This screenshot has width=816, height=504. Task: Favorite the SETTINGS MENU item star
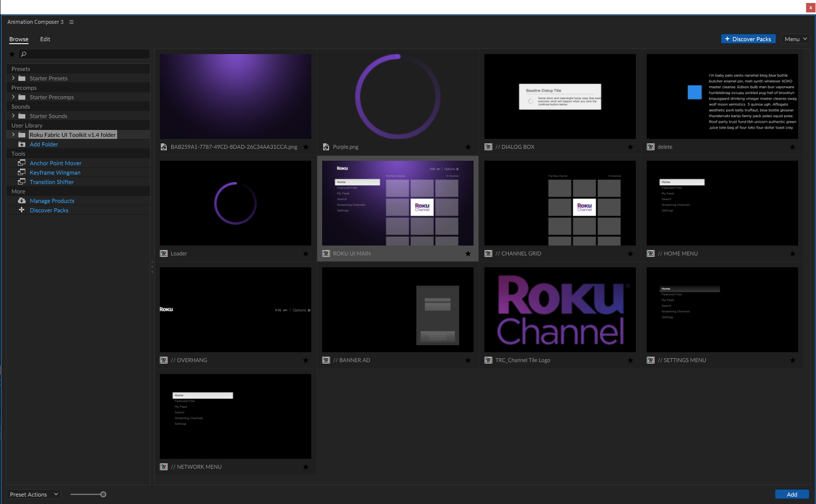click(793, 360)
